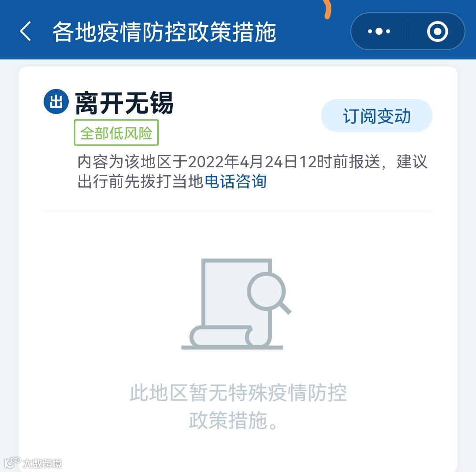This screenshot has width=476, height=472.
Task: Subscribe via 订阅变动 button
Action: (377, 115)
